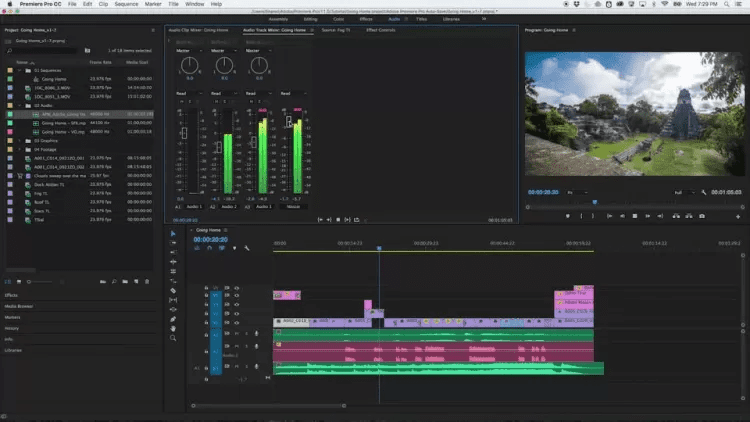Open the Full playback resolution dropdown
This screenshot has width=750, height=422.
[x=683, y=192]
